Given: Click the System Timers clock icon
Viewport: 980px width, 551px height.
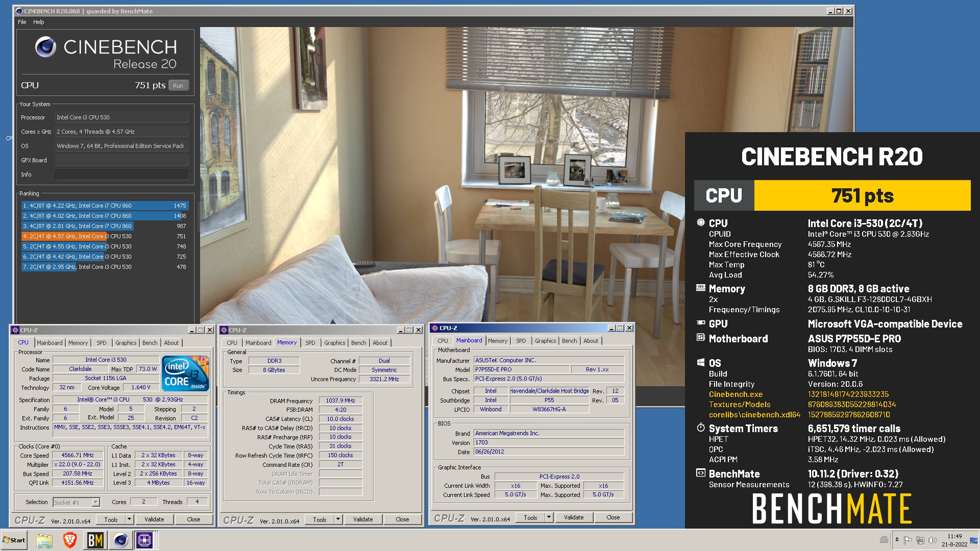Looking at the screenshot, I should [701, 428].
